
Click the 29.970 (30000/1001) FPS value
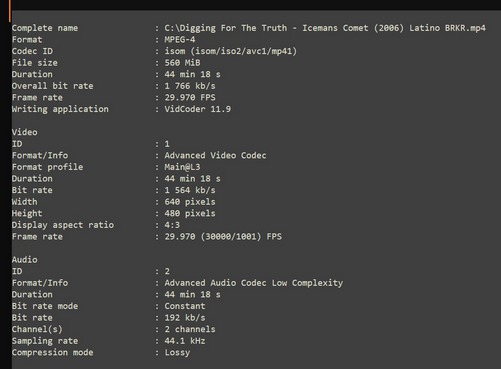(223, 237)
